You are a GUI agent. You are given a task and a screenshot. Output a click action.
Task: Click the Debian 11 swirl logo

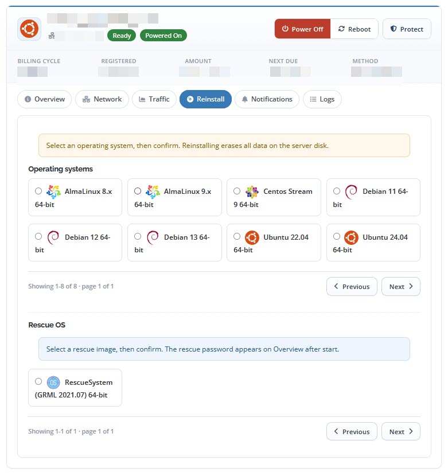[352, 192]
